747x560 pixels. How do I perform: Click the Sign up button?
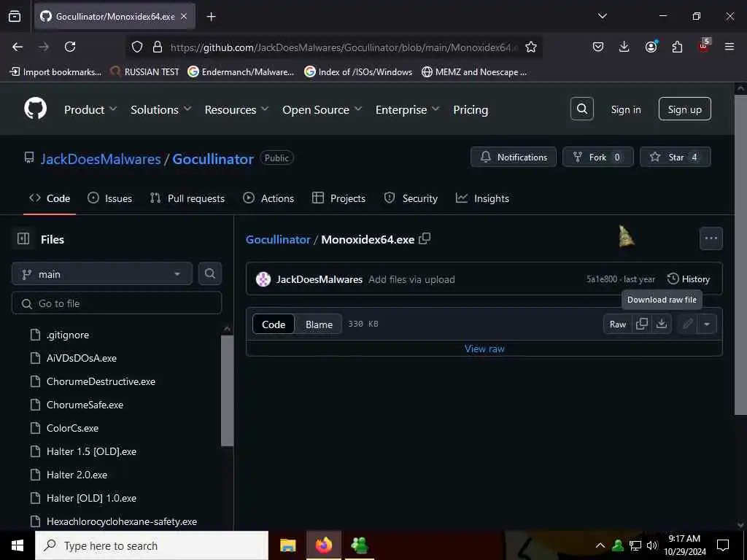(x=684, y=109)
